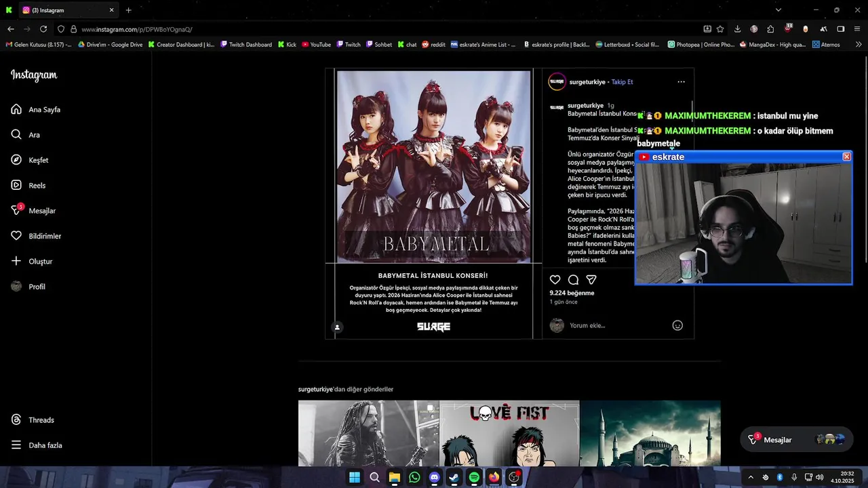Select the (3) Instagram tab

pyautogui.click(x=67, y=10)
